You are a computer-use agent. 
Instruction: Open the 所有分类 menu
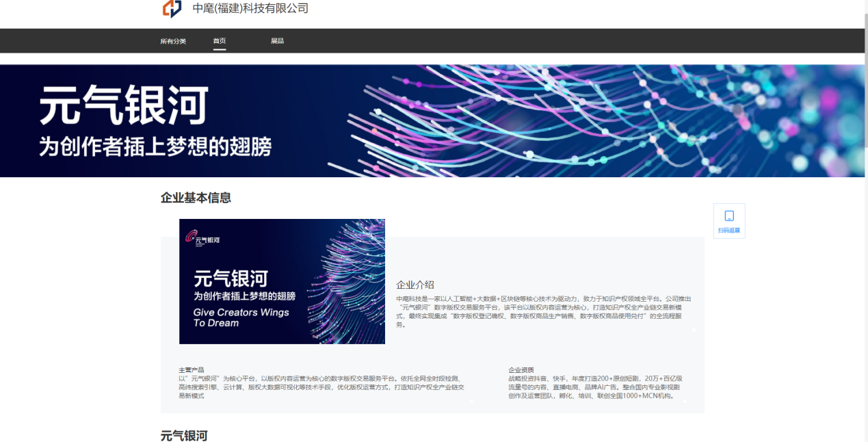(173, 41)
